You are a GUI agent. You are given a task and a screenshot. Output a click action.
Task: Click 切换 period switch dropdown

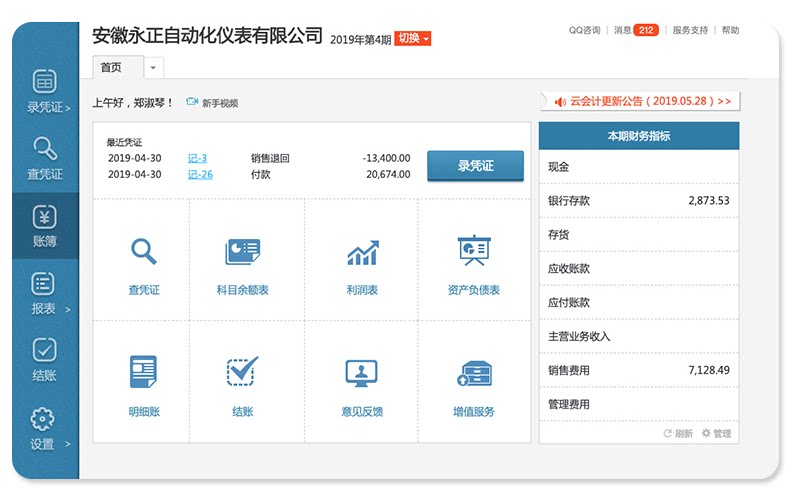pyautogui.click(x=413, y=38)
